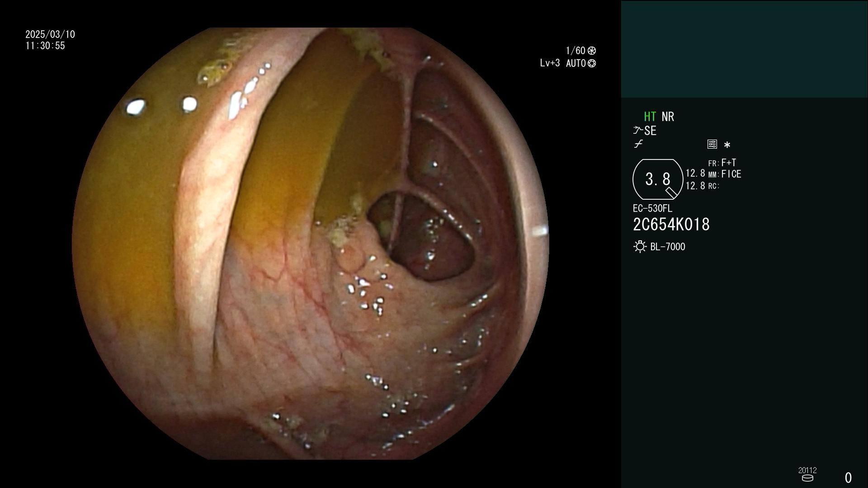Click the iris aperture icon beside AUTO

click(x=591, y=63)
